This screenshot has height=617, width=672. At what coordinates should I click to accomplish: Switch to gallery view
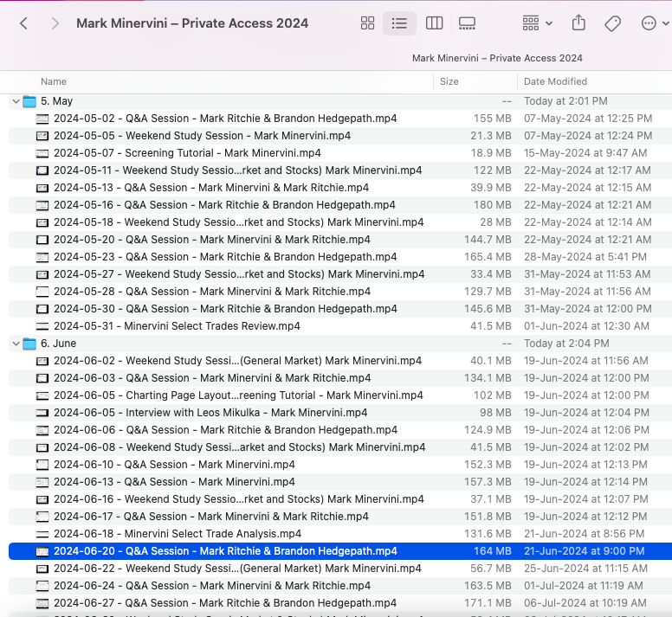(467, 23)
